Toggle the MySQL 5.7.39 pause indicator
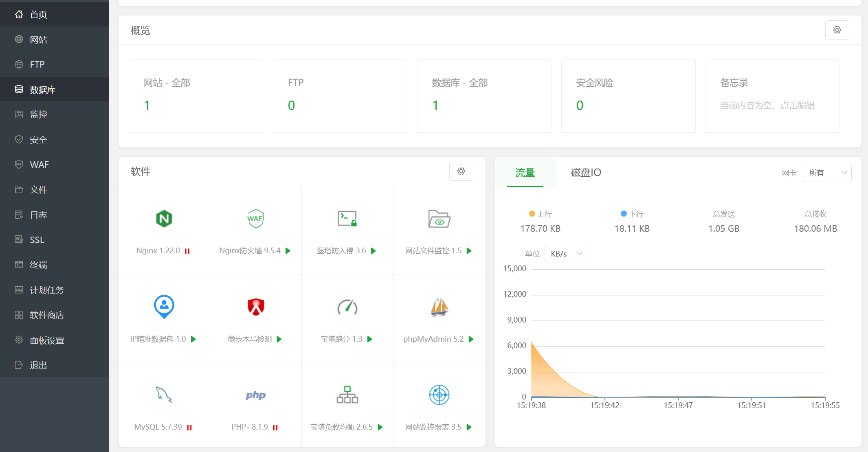The width and height of the screenshot is (868, 452). click(189, 428)
